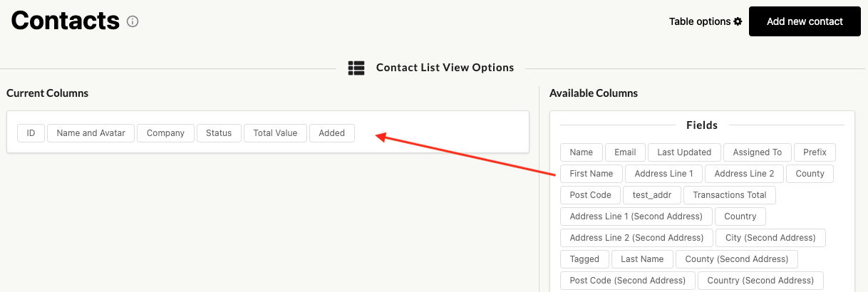Choose the test_addr field chip
868x292 pixels.
point(652,195)
